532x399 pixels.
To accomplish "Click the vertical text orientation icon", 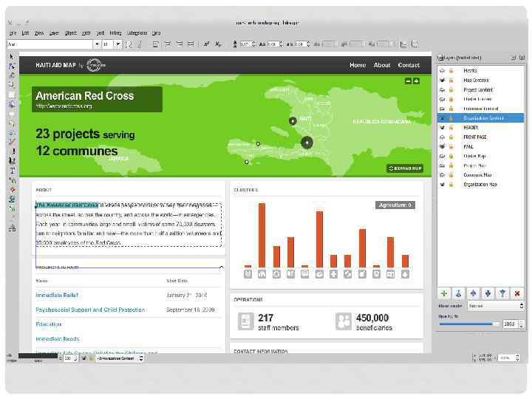I will (x=415, y=44).
